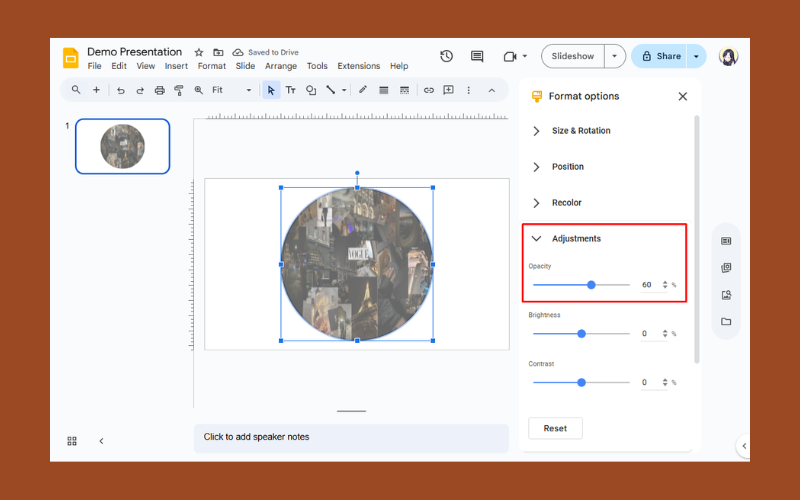Start the Slideshow
800x500 pixels.
point(573,56)
